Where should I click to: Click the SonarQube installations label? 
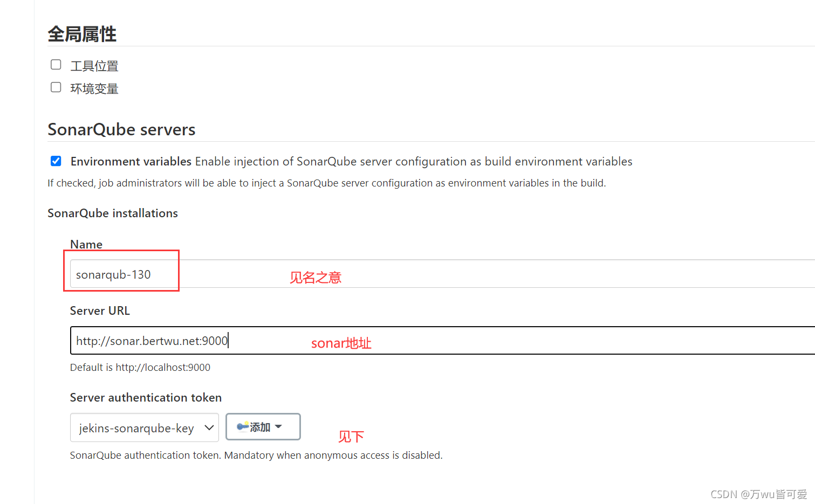(x=113, y=213)
